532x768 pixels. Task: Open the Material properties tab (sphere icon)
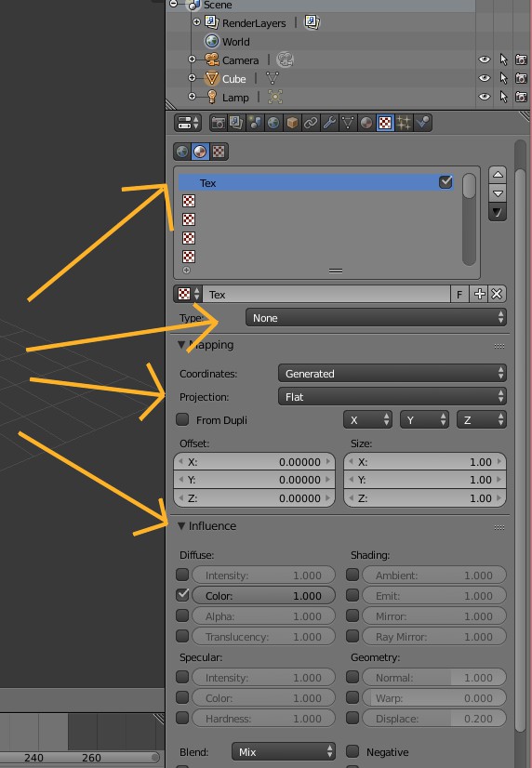(x=366, y=123)
